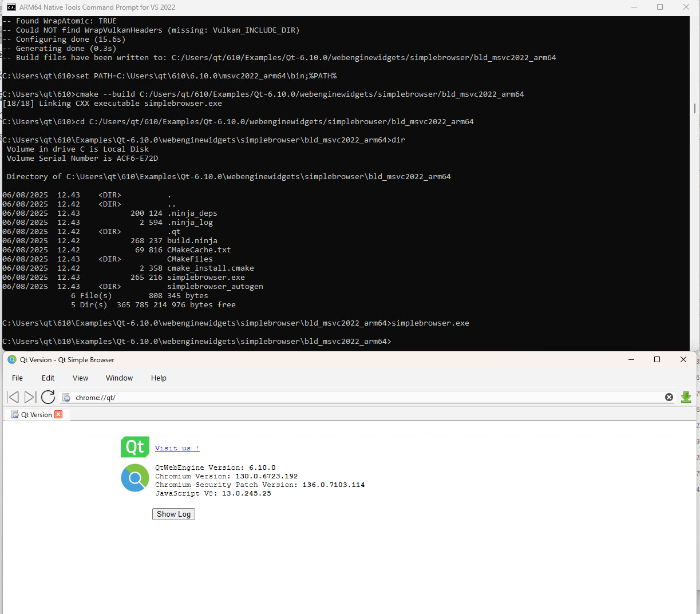Close the Qt Version tab with red X

pyautogui.click(x=58, y=414)
